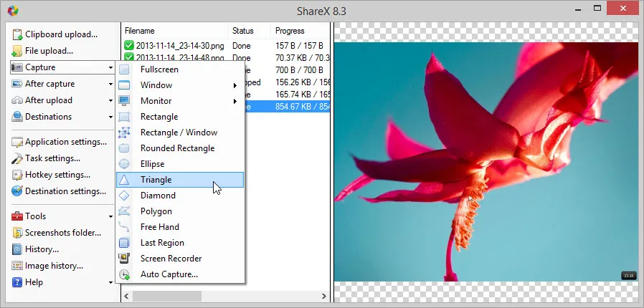Click the Capture camera icon
This screenshot has height=308, width=644.
click(16, 67)
